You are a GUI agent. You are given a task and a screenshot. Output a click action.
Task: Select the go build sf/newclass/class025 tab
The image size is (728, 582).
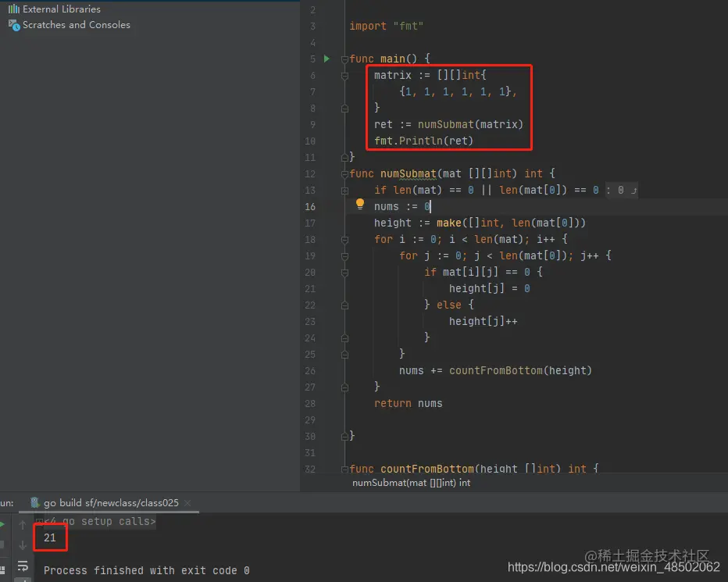coord(111,503)
